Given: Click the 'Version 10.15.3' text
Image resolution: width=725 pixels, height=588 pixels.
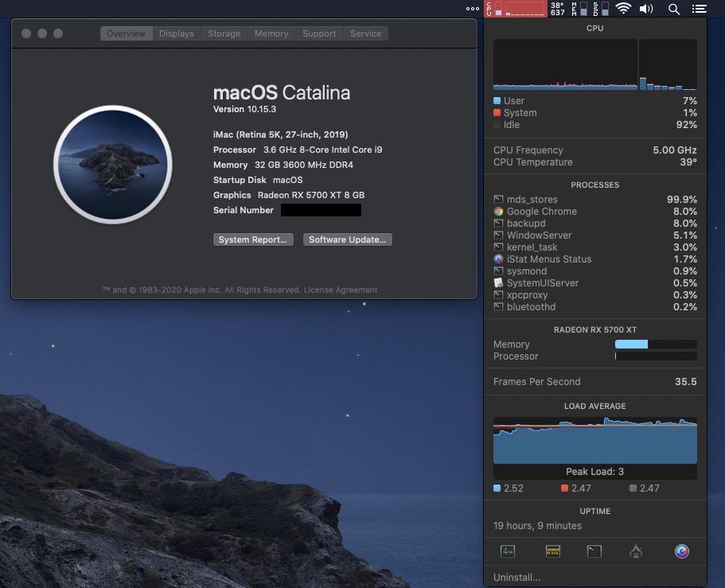Looking at the screenshot, I should [x=244, y=109].
